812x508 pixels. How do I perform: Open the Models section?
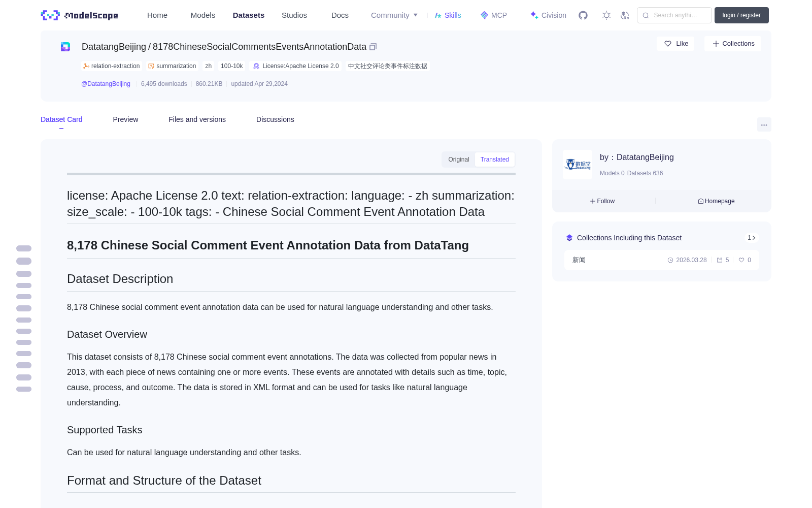203,15
